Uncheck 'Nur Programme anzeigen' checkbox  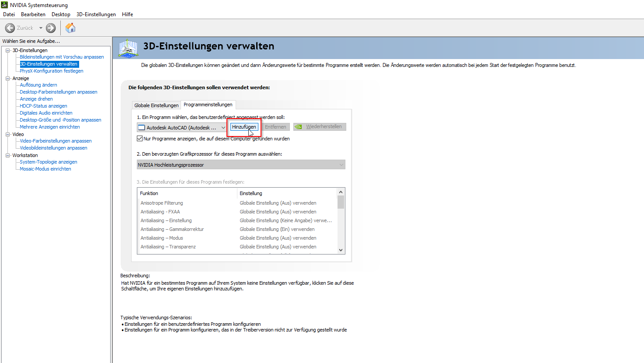[140, 139]
